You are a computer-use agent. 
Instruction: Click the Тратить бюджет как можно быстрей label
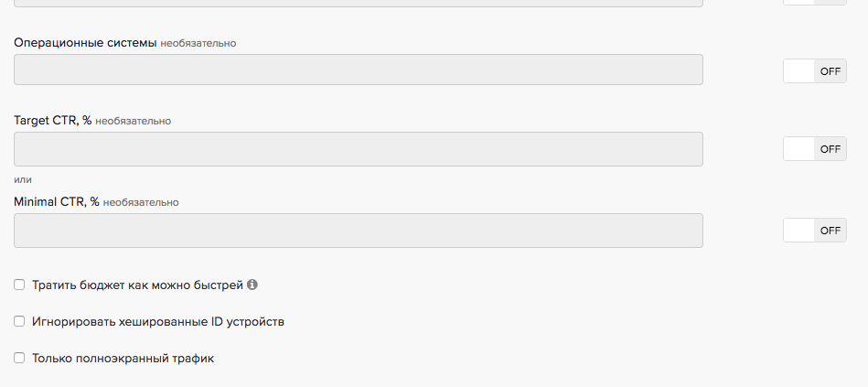pyautogui.click(x=137, y=285)
